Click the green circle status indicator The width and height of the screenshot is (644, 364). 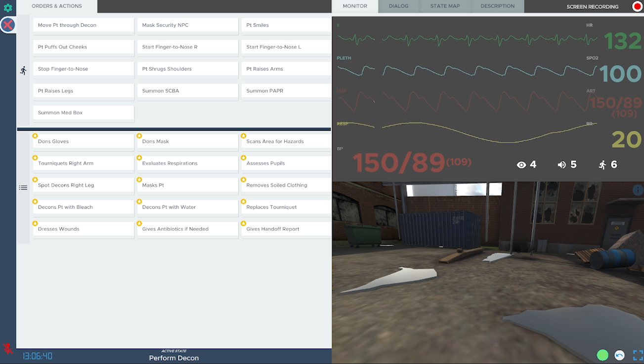(x=602, y=355)
